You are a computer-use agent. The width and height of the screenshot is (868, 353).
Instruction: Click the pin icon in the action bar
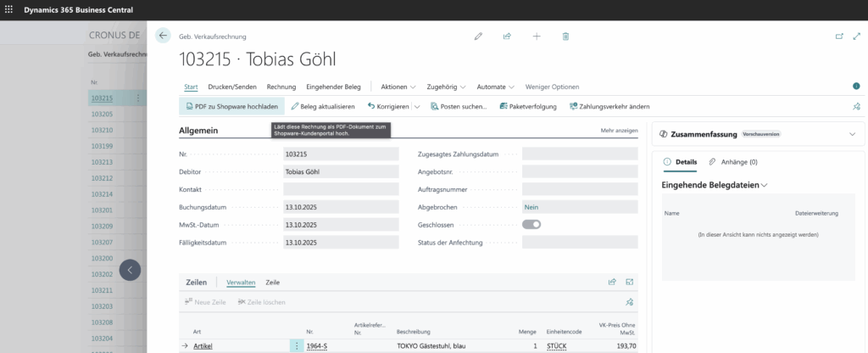coord(855,107)
